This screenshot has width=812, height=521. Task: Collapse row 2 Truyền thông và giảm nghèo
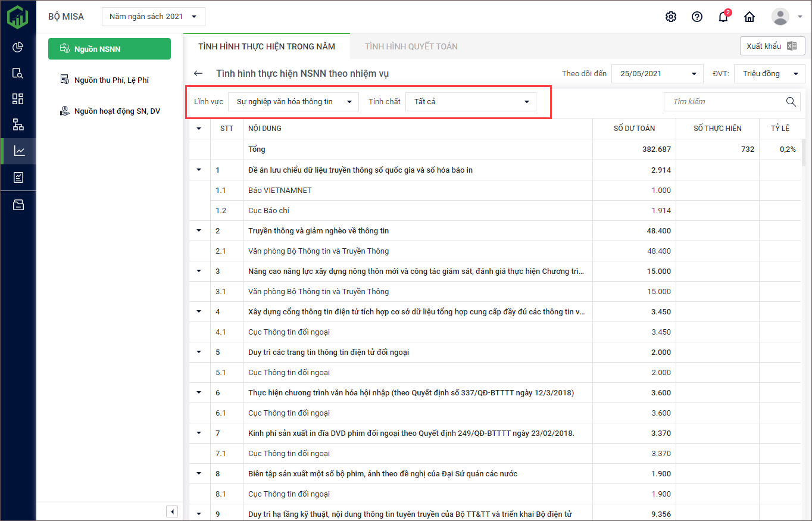199,231
